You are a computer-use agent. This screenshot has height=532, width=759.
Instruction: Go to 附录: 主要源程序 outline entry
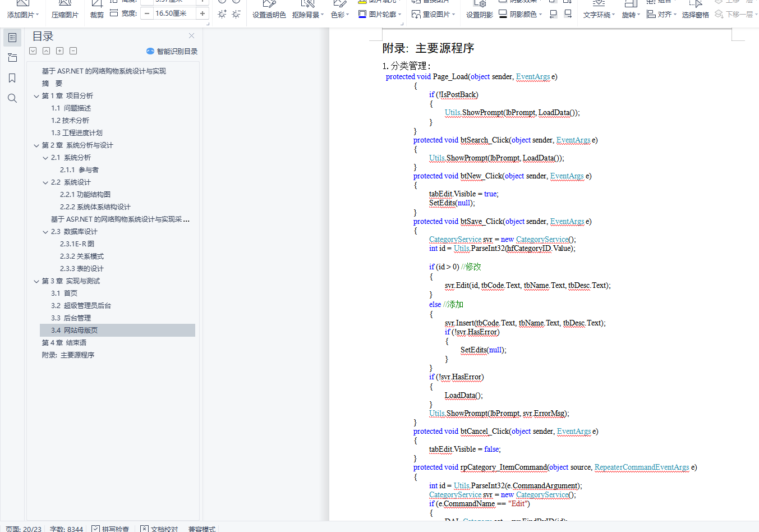pos(68,355)
